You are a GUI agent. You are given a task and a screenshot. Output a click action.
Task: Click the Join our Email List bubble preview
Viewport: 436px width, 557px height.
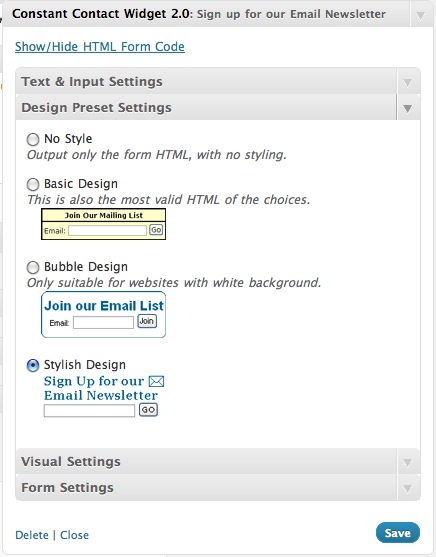point(103,314)
